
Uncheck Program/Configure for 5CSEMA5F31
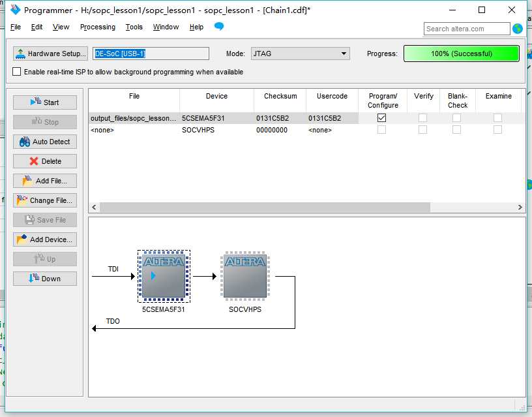pos(381,118)
